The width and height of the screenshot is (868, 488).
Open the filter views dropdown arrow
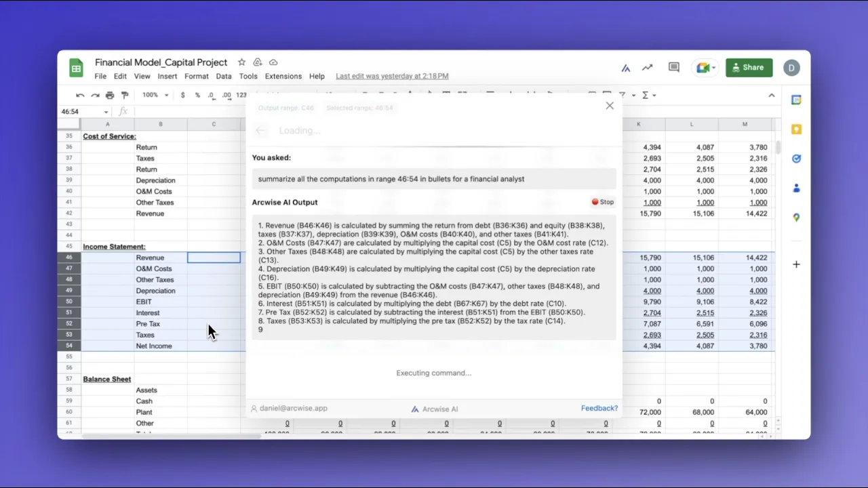(632, 95)
